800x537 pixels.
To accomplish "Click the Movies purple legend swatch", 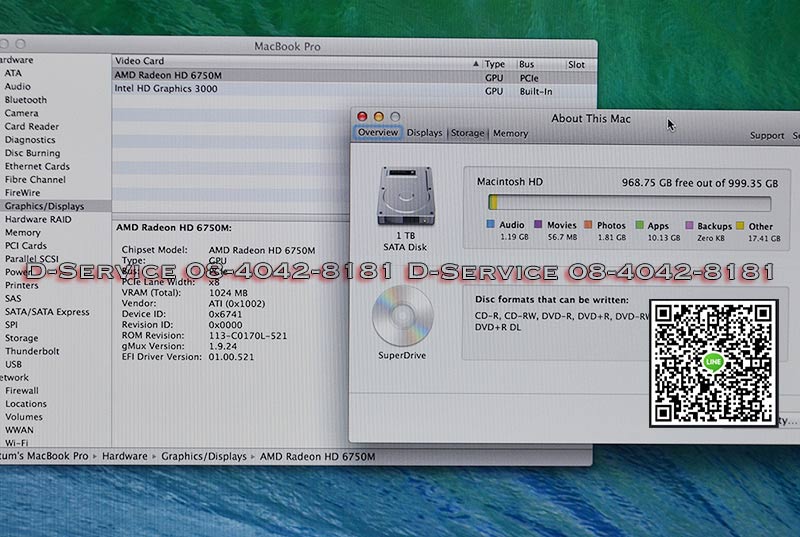I will (538, 224).
